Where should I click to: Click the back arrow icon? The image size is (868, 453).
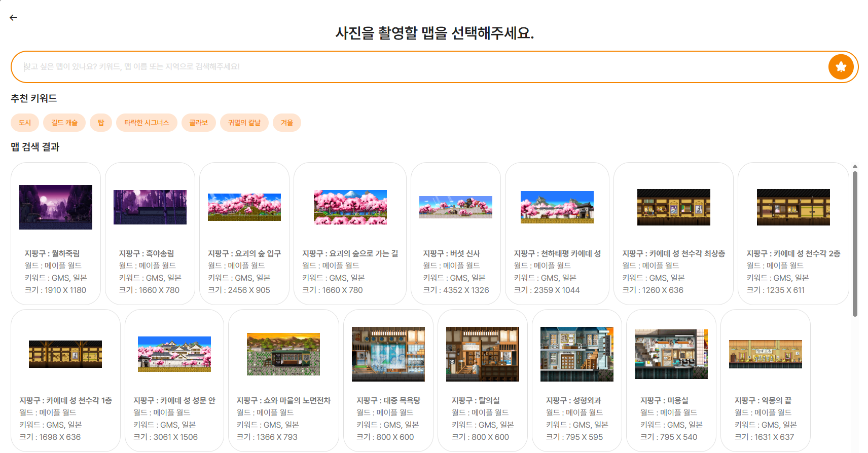[13, 18]
